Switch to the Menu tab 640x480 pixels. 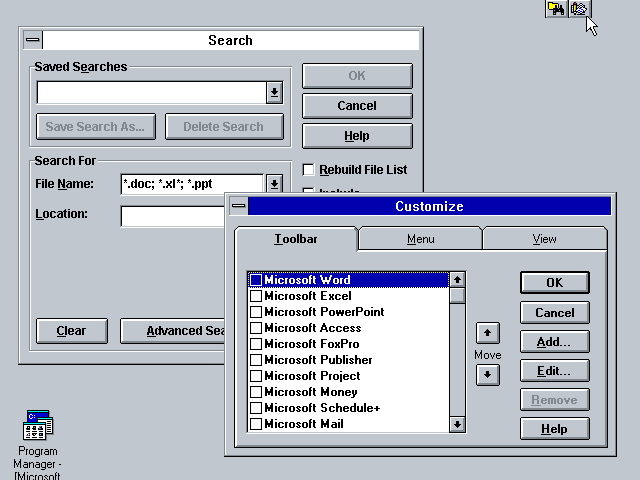point(420,239)
